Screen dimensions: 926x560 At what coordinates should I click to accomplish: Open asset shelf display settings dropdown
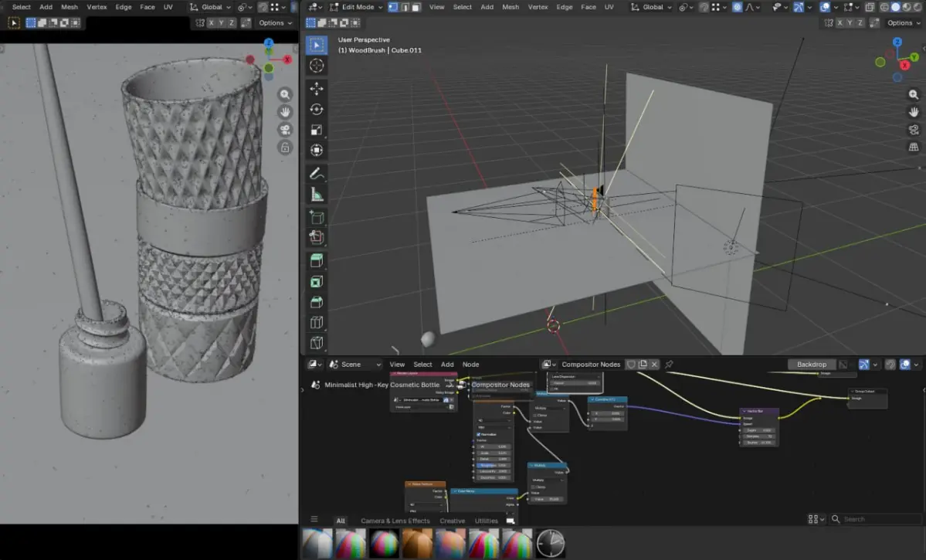(x=816, y=519)
